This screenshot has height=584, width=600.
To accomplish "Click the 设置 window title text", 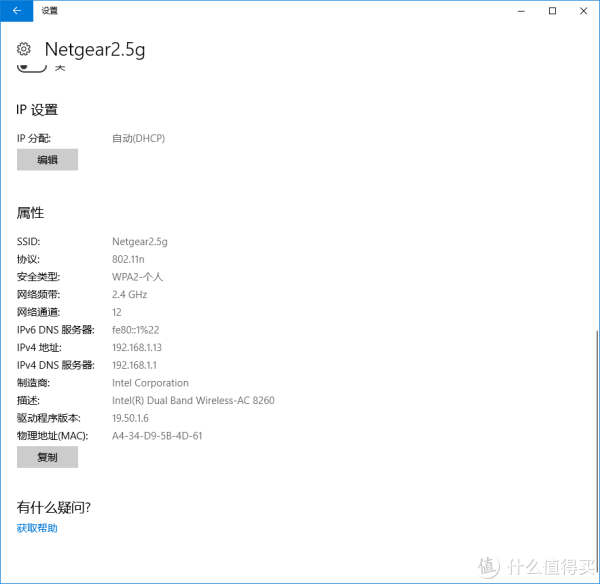I will point(49,11).
